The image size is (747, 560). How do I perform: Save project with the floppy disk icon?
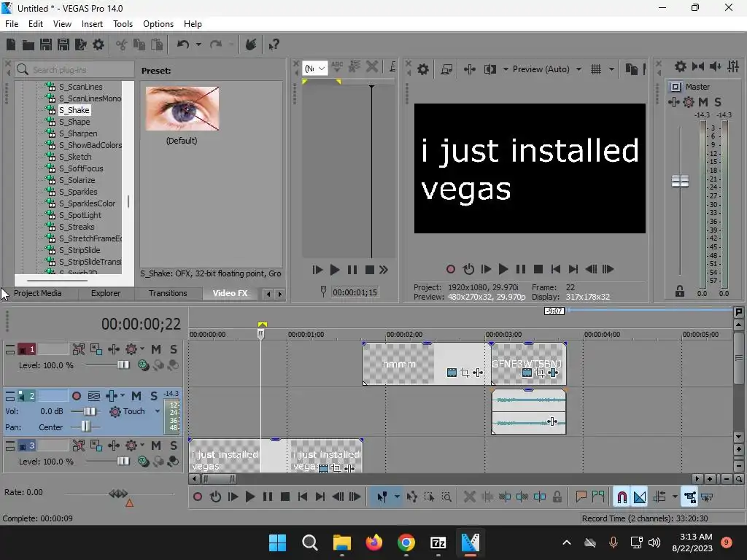(x=46, y=44)
